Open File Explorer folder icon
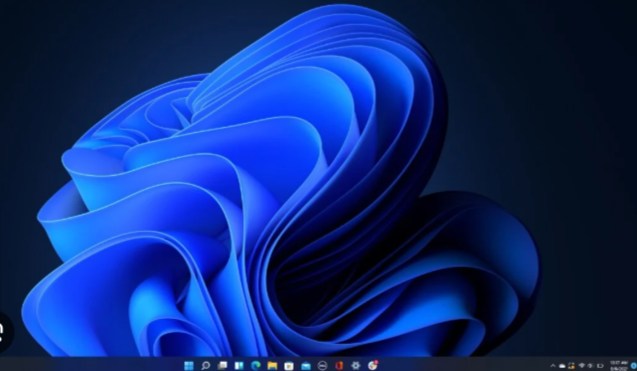This screenshot has width=637, height=371. pyautogui.click(x=272, y=365)
